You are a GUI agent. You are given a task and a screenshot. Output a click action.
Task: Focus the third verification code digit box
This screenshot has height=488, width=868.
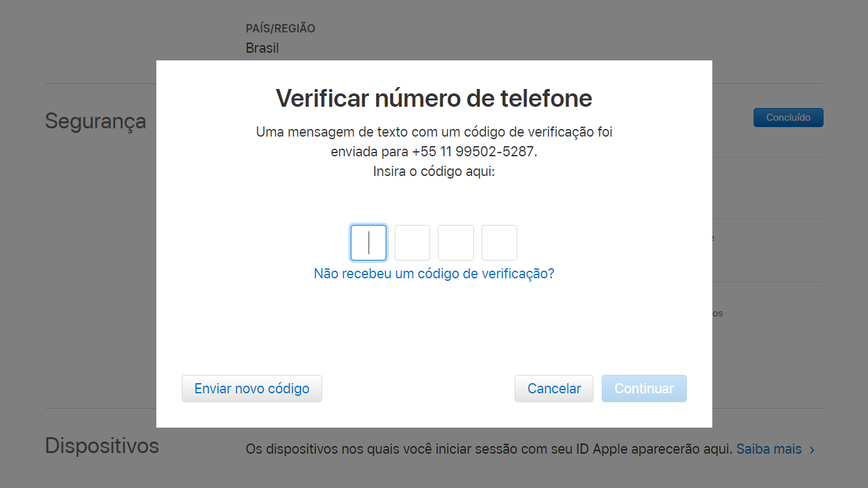[x=456, y=243]
